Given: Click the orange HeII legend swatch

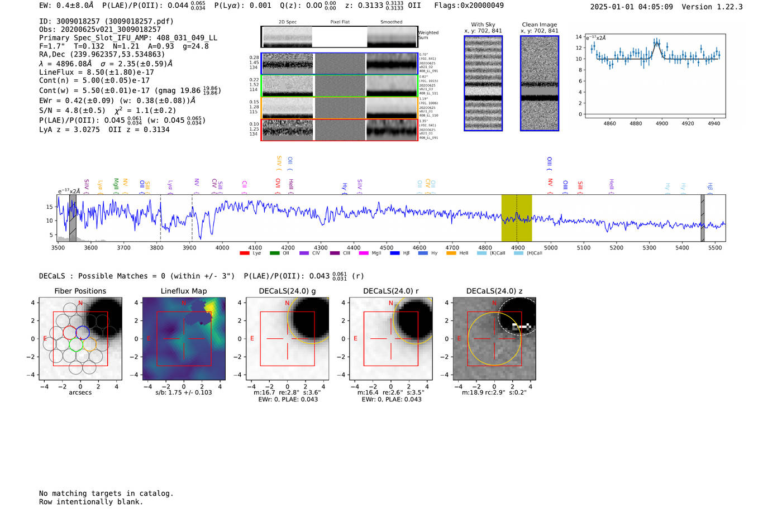Looking at the screenshot, I should (x=451, y=253).
